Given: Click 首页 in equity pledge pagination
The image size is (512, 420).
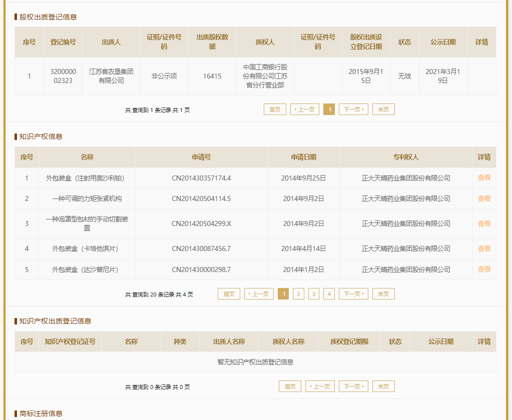Looking at the screenshot, I should tap(275, 109).
